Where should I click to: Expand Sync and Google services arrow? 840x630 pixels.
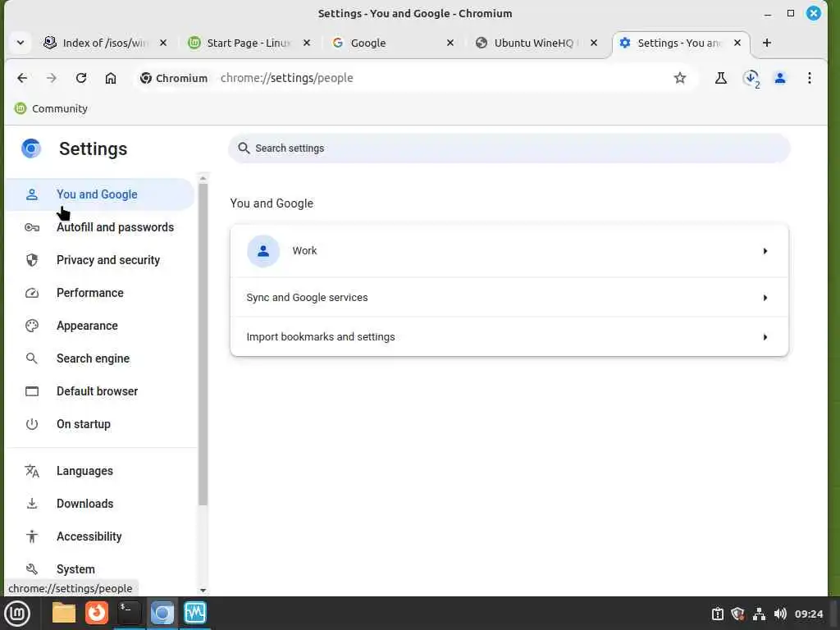tap(765, 297)
